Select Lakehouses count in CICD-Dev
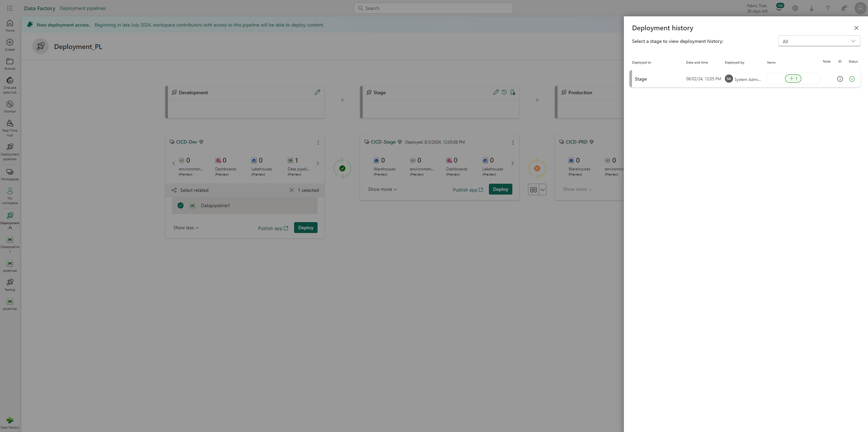This screenshot has width=868, height=432. pos(261,167)
